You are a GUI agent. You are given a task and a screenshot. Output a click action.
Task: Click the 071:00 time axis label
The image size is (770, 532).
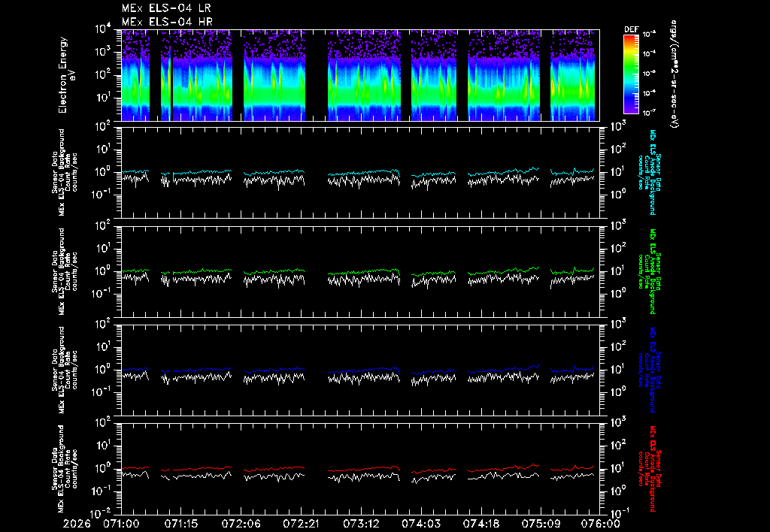pyautogui.click(x=121, y=524)
